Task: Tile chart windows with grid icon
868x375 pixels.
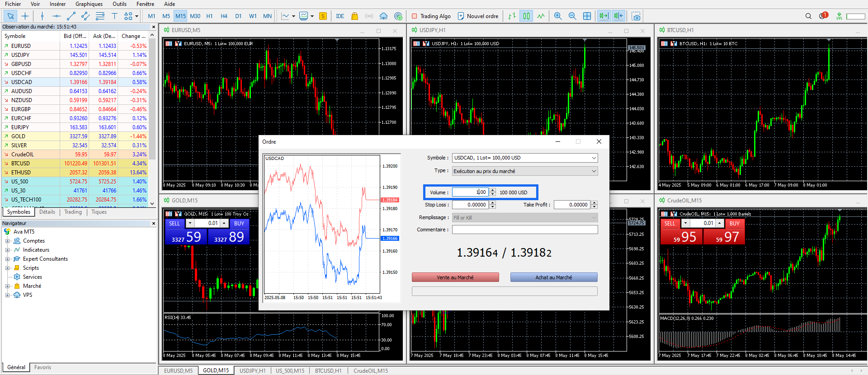Action: tap(587, 16)
